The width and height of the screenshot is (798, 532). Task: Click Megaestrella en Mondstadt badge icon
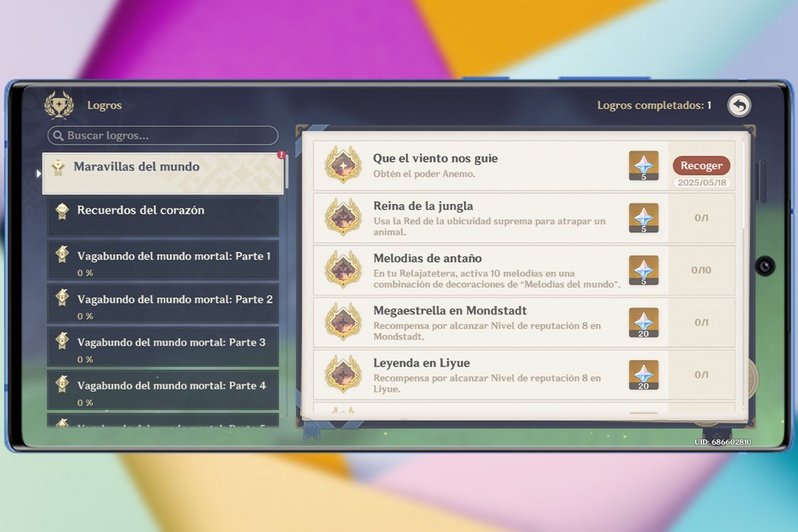pyautogui.click(x=343, y=321)
